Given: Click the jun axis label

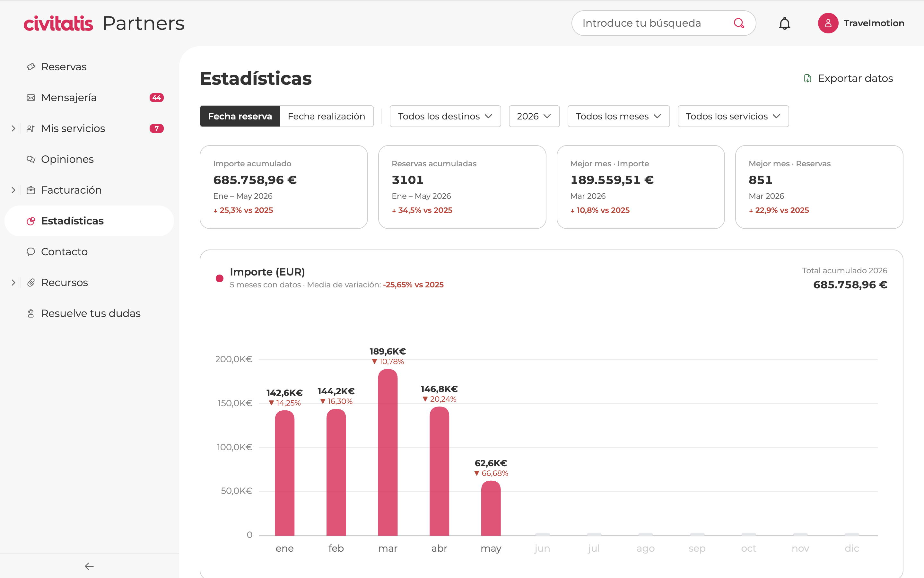Looking at the screenshot, I should click(x=542, y=548).
